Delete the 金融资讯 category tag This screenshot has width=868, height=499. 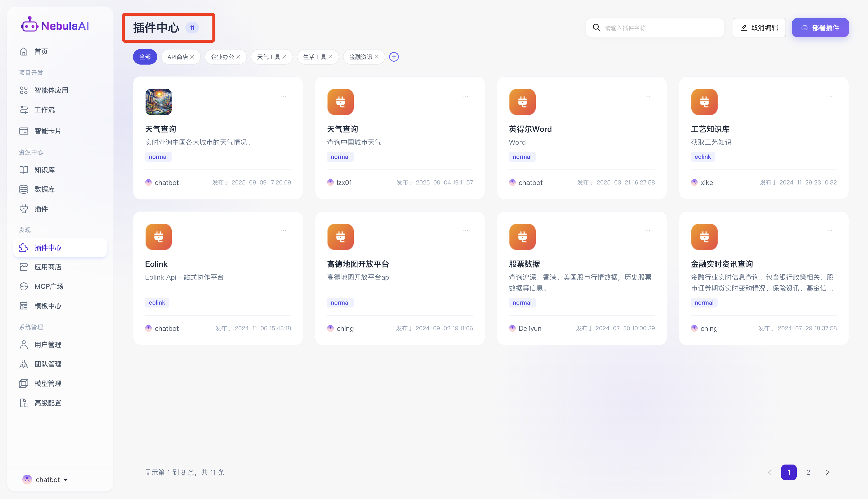pyautogui.click(x=377, y=57)
